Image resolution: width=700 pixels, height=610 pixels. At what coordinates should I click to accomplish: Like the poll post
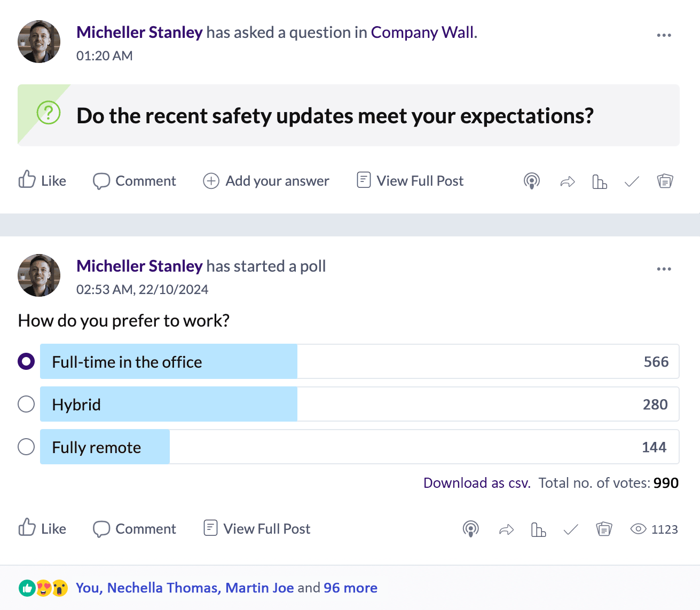[42, 528]
